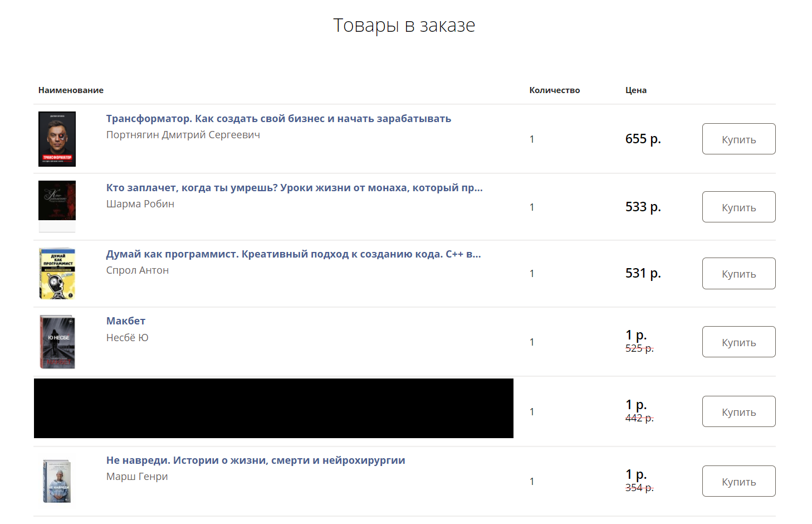This screenshot has width=812, height=524.
Task: Open the Не навреди book cover thumbnail
Action: tap(57, 481)
